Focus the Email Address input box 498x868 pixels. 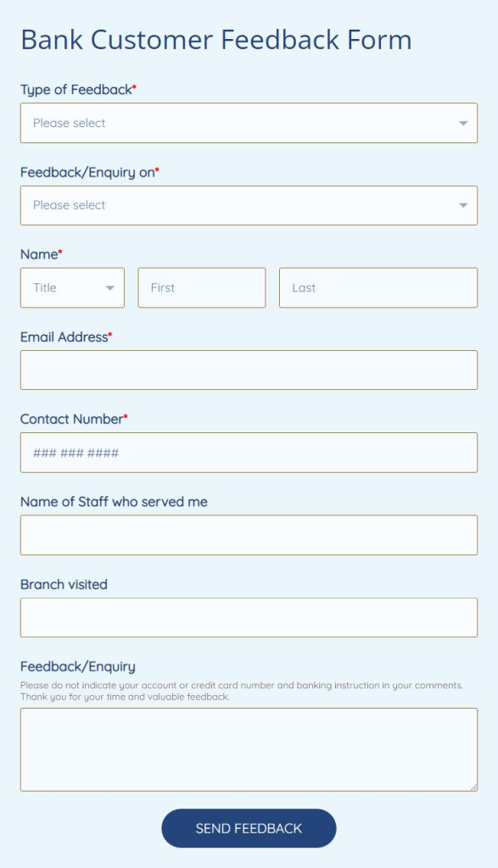[x=248, y=370]
